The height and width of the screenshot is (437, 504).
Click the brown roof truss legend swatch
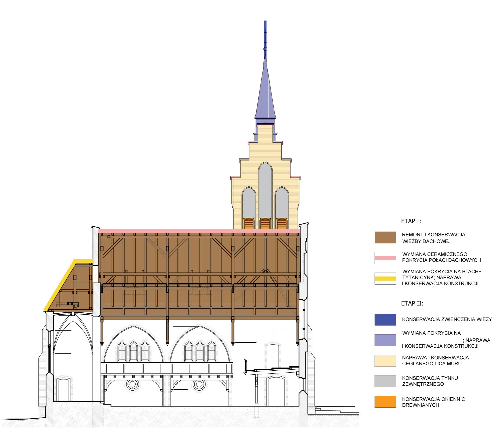(x=385, y=237)
